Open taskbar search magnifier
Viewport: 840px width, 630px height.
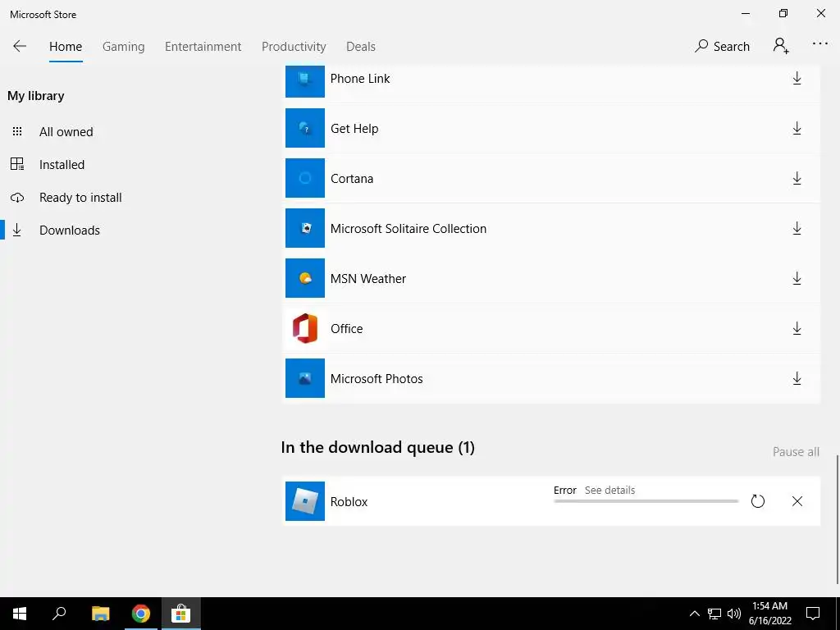[59, 614]
